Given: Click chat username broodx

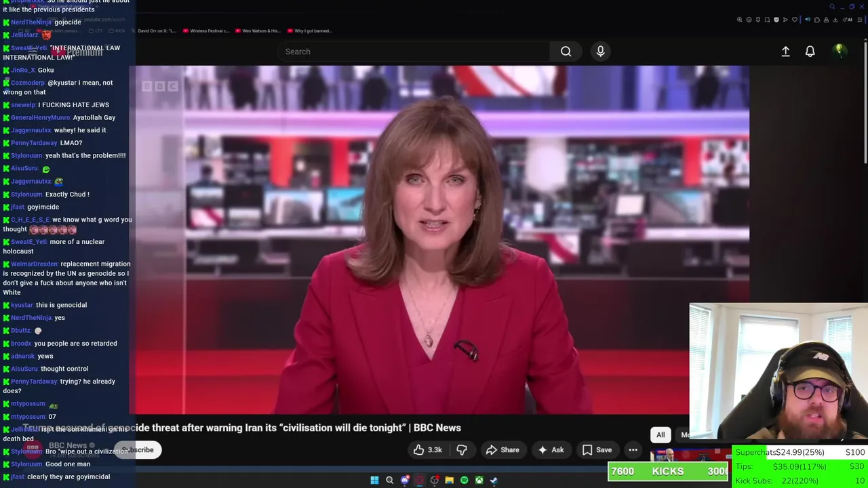Looking at the screenshot, I should click(x=21, y=344).
